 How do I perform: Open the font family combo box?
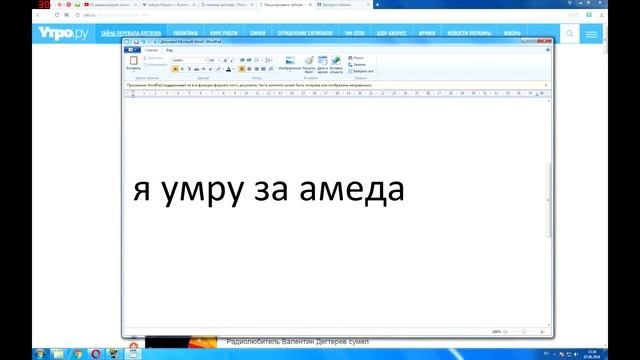[x=190, y=60]
